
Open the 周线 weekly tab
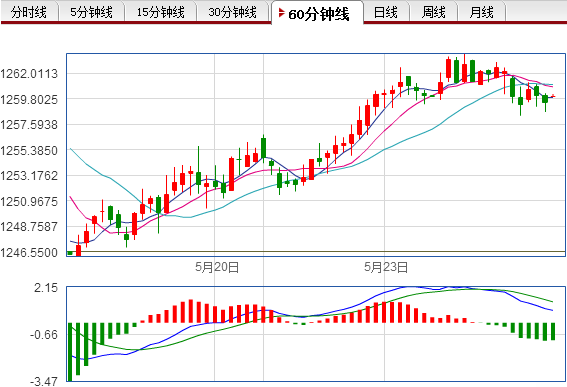433,12
